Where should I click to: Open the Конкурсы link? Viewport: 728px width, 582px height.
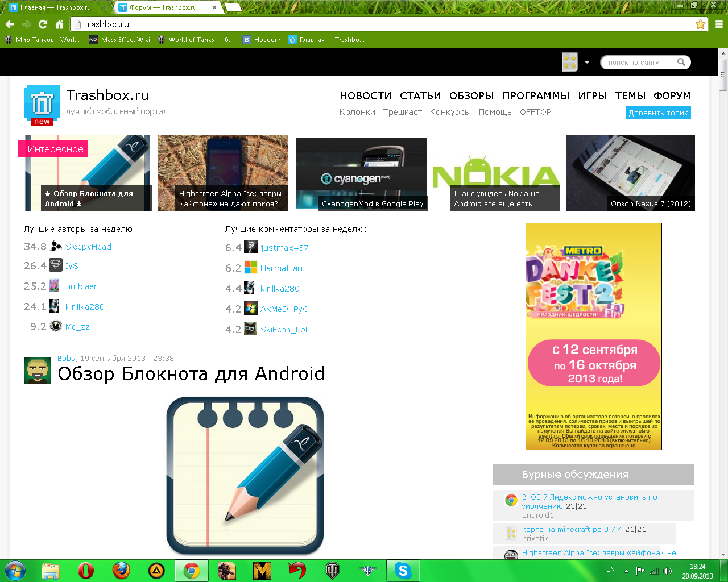450,112
